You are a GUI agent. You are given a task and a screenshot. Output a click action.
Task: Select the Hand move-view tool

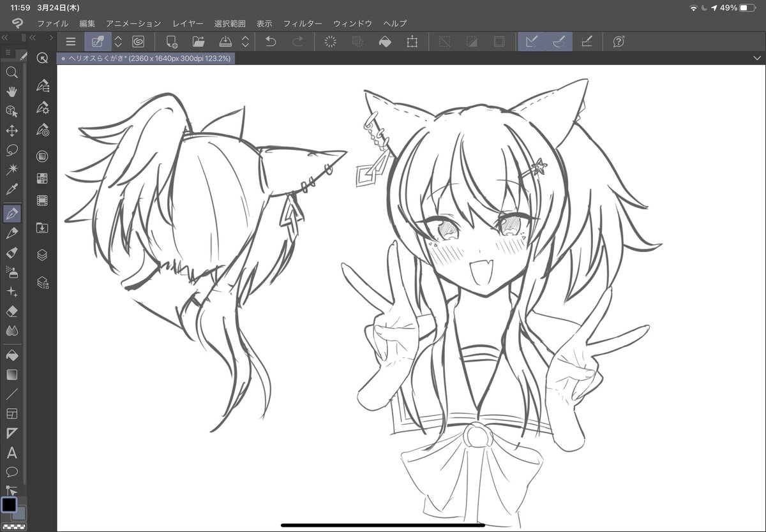[x=11, y=92]
